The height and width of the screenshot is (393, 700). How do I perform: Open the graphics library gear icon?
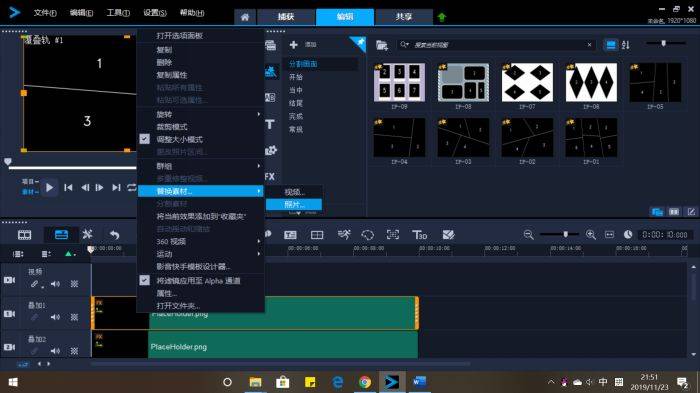tap(271, 150)
